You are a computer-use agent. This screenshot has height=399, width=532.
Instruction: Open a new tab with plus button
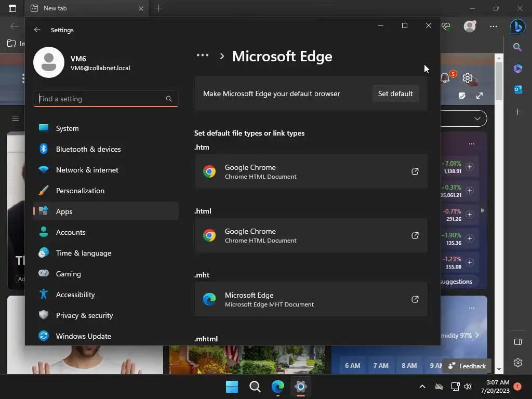tap(158, 8)
